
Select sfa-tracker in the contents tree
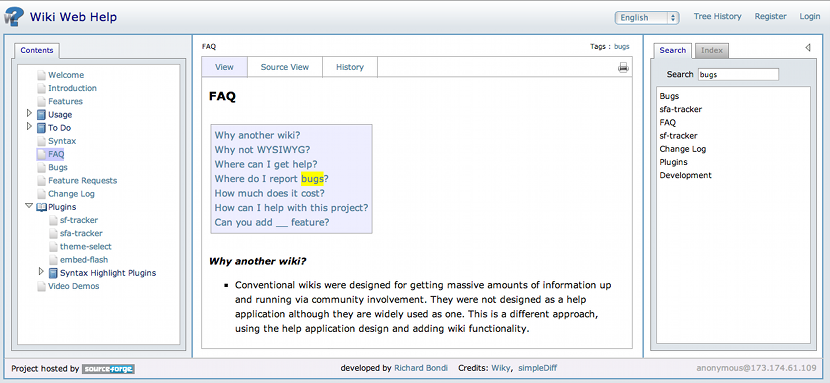coord(81,233)
